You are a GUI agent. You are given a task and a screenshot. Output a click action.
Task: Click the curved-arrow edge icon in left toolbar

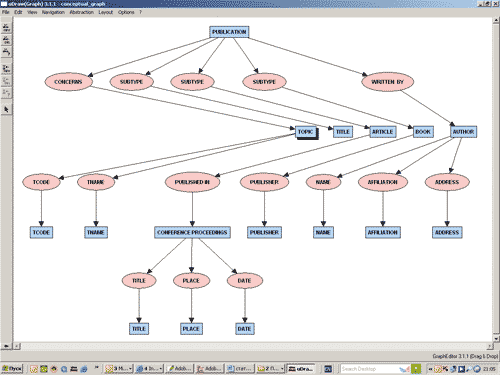point(6,52)
